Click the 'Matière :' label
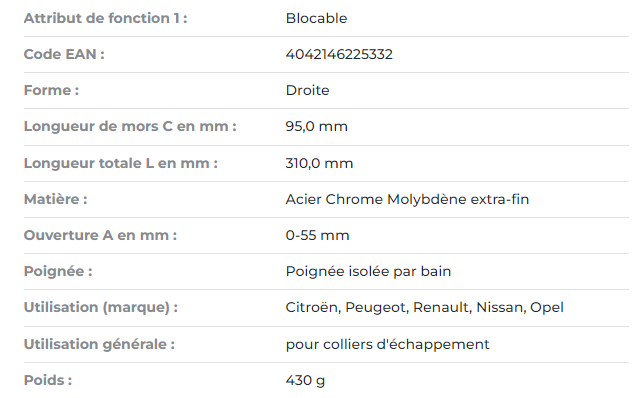The width and height of the screenshot is (636, 398). 56,199
